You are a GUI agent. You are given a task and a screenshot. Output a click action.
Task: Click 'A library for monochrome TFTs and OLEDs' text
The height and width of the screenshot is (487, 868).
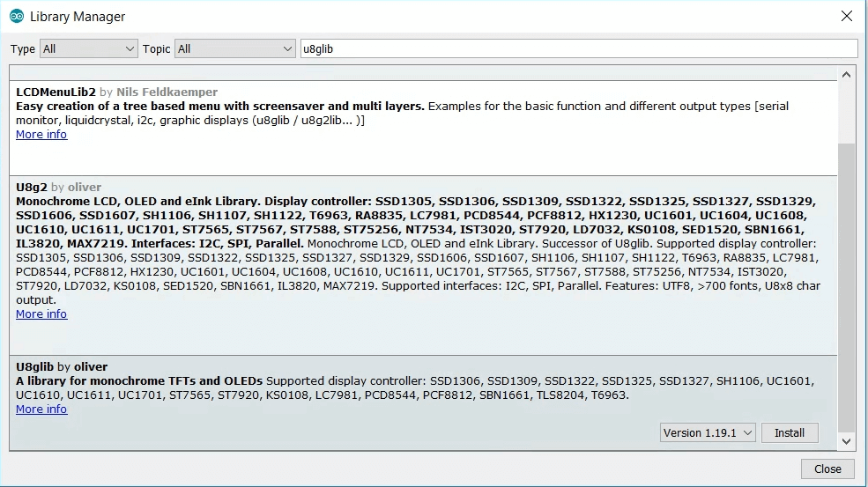(139, 380)
